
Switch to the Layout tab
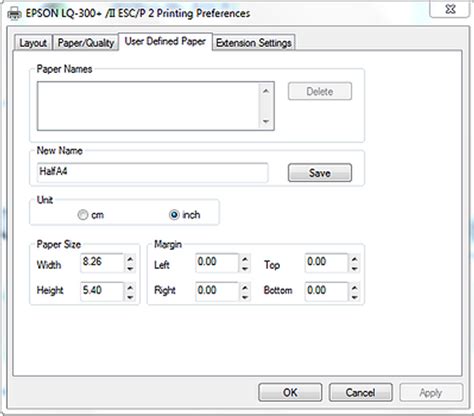(33, 43)
